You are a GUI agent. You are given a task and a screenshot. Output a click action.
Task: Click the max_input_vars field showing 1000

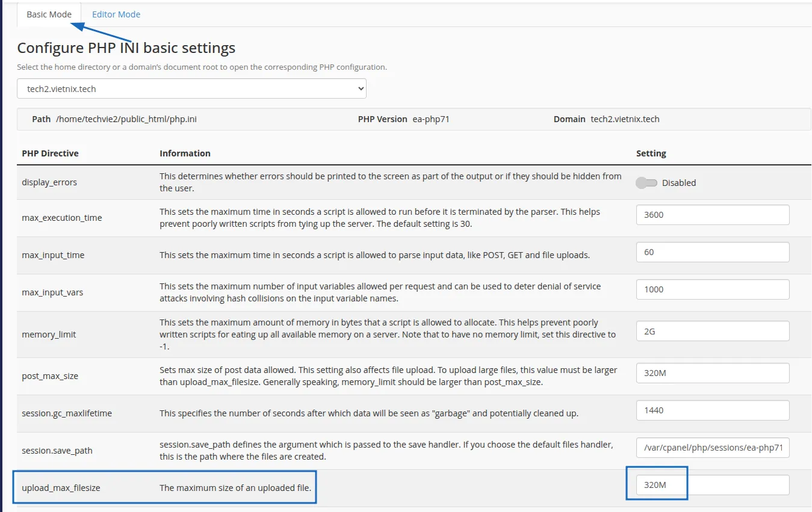(712, 289)
